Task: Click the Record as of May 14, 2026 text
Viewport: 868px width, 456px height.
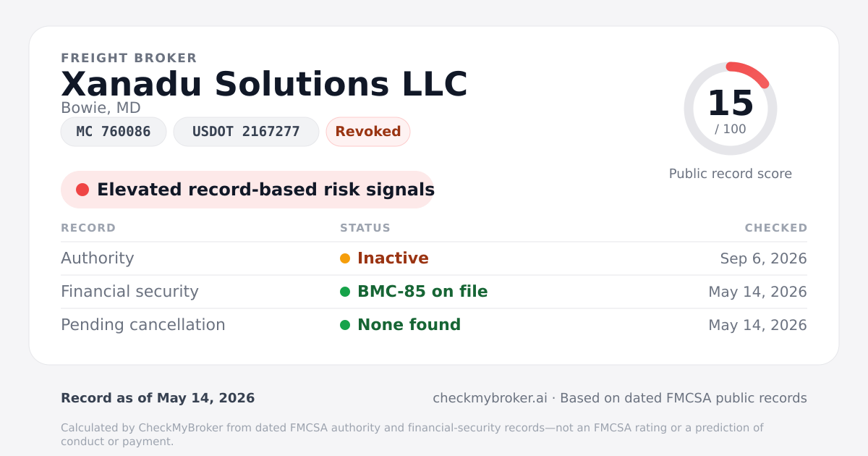Action: (x=158, y=398)
